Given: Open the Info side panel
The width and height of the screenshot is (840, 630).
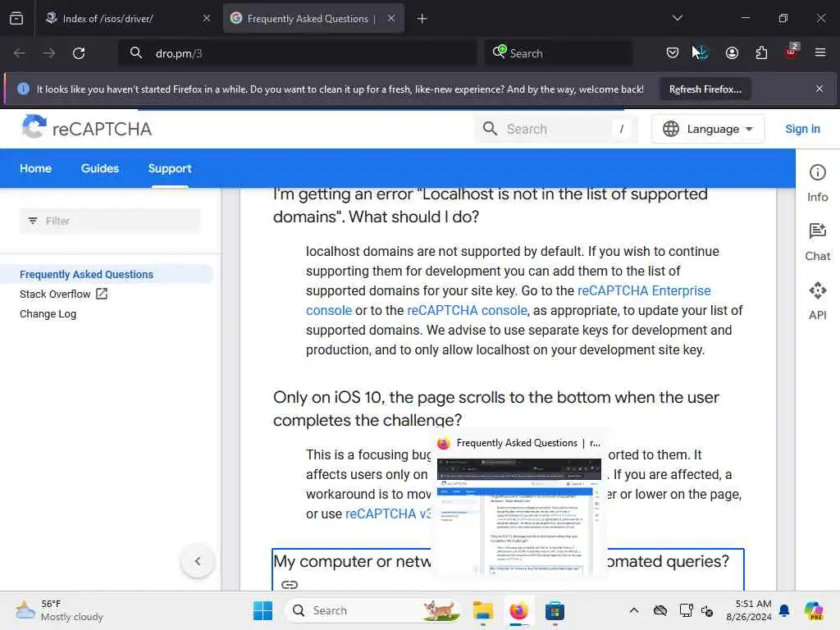Looking at the screenshot, I should (818, 183).
